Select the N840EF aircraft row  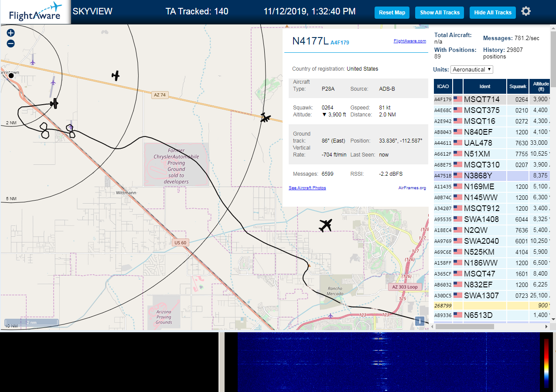[492, 132]
